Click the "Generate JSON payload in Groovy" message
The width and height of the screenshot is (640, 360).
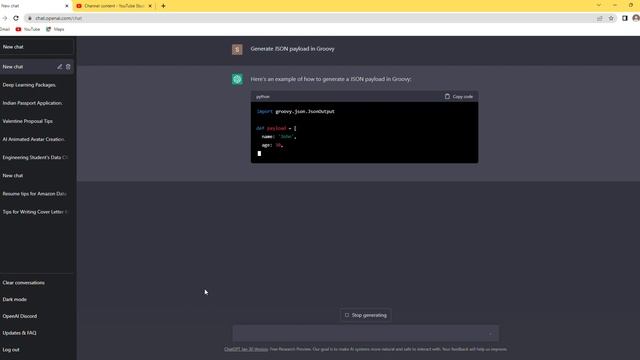(293, 49)
